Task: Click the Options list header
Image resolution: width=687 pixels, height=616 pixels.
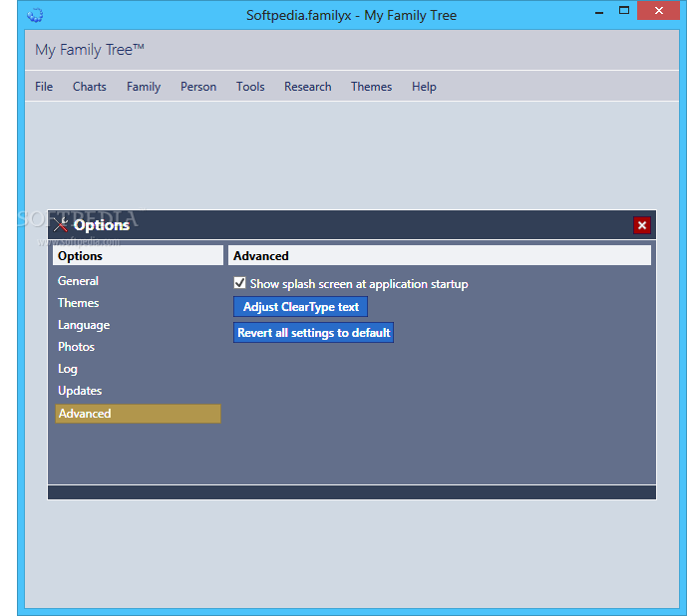Action: tap(138, 255)
